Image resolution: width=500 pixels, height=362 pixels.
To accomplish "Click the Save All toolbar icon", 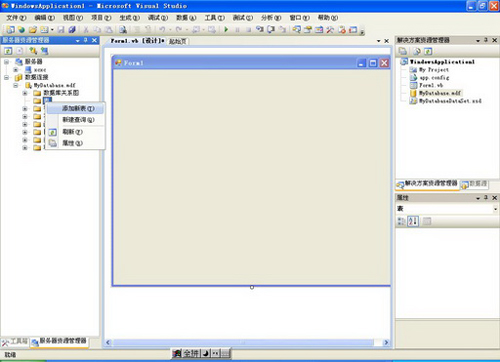I will pos(72,30).
